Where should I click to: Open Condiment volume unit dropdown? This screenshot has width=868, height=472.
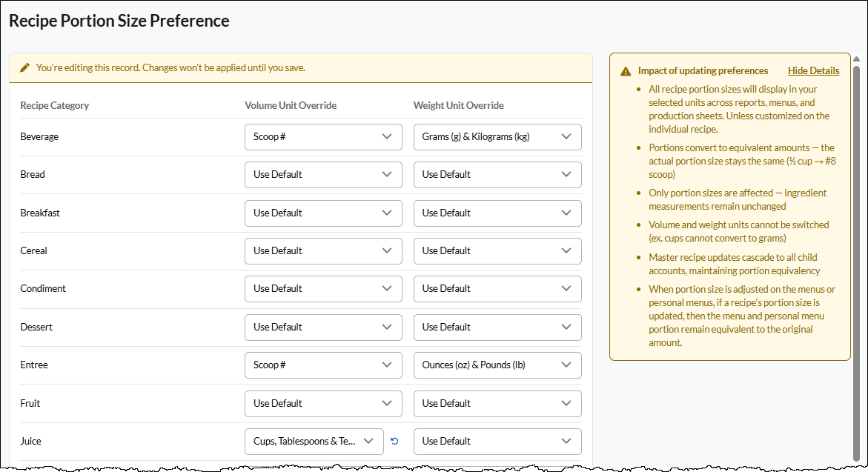[323, 289]
